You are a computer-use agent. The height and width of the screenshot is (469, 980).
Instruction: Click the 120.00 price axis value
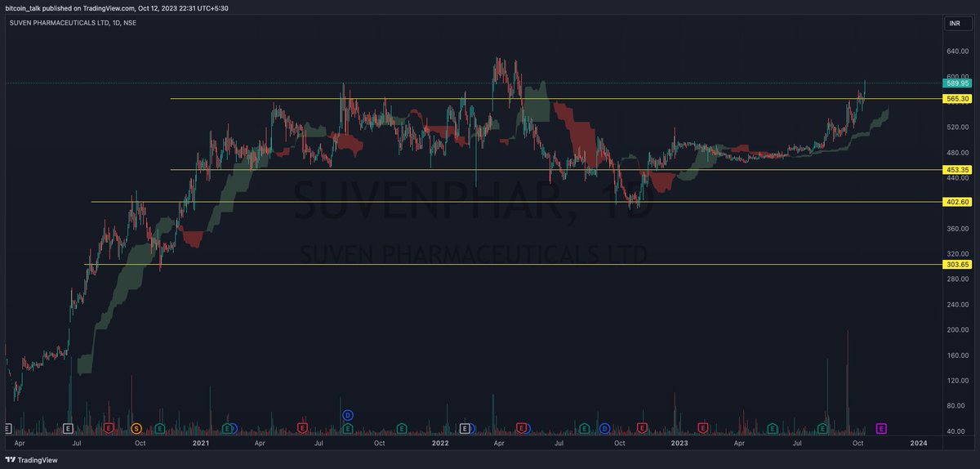click(x=957, y=381)
